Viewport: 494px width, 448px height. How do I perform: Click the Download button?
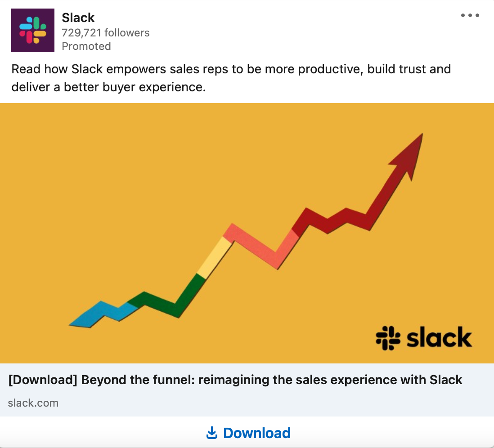coord(247,433)
